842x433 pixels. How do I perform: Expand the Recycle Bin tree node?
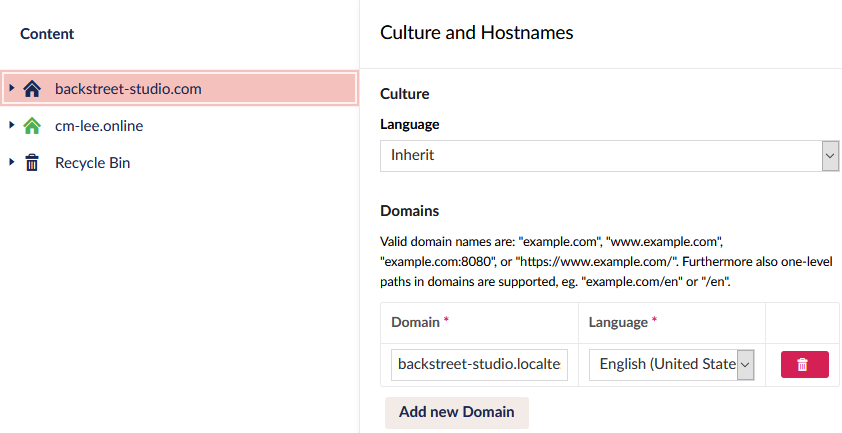(x=11, y=163)
